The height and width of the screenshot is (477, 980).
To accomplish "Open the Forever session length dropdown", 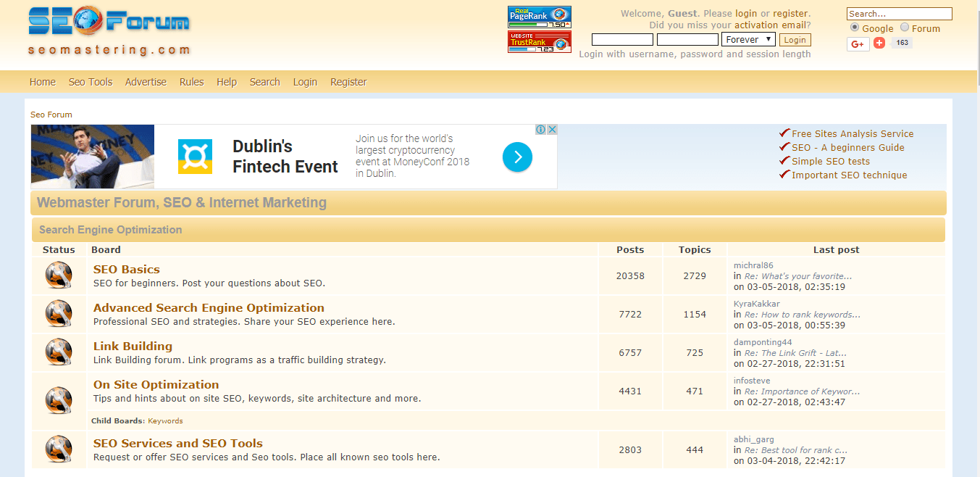I will [748, 39].
